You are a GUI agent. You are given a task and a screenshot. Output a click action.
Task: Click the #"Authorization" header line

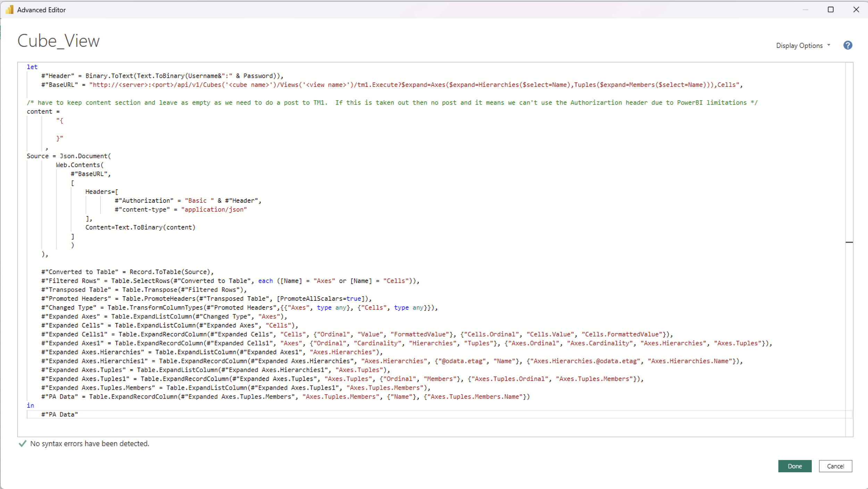[x=188, y=201]
